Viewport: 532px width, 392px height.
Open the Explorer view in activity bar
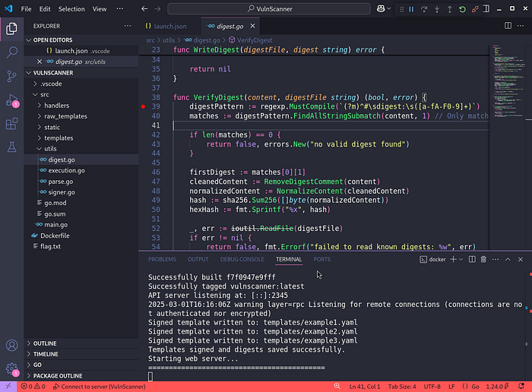point(11,28)
